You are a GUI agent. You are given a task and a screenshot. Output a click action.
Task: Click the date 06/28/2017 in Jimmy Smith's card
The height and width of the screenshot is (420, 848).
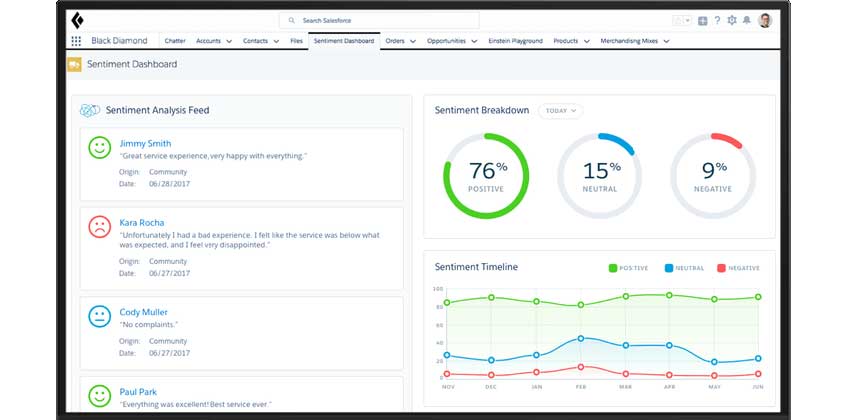[x=169, y=184]
